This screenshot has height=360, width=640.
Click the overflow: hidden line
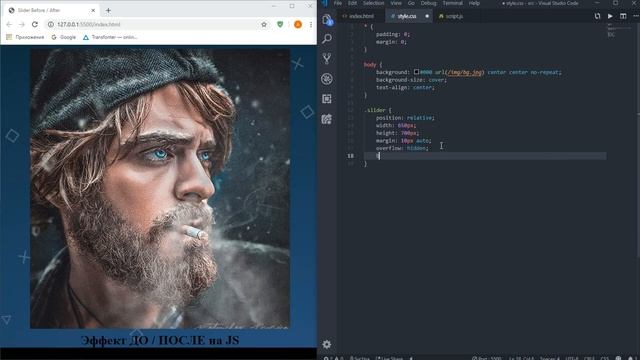[402, 148]
